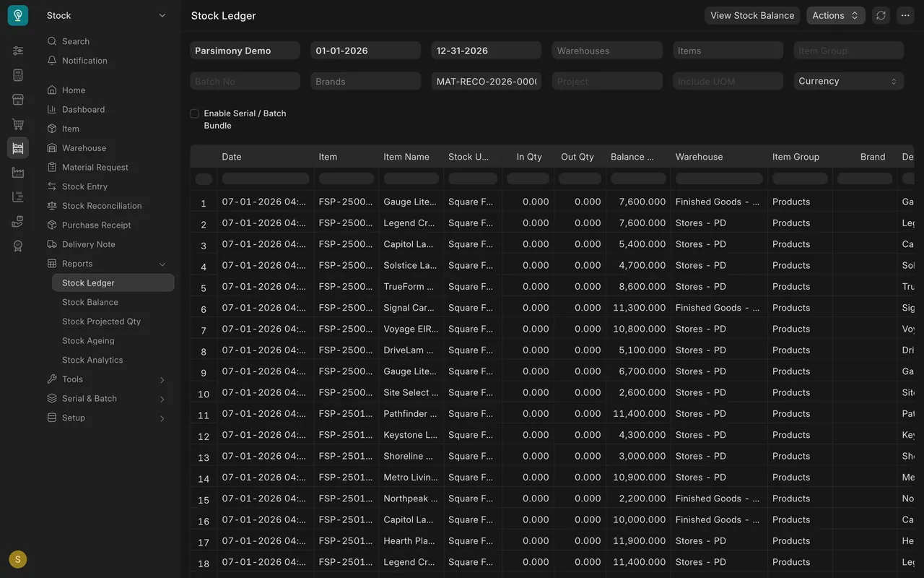Open the shopping cart workspace icon
Viewport: 924px width, 578px height.
pyautogui.click(x=18, y=124)
